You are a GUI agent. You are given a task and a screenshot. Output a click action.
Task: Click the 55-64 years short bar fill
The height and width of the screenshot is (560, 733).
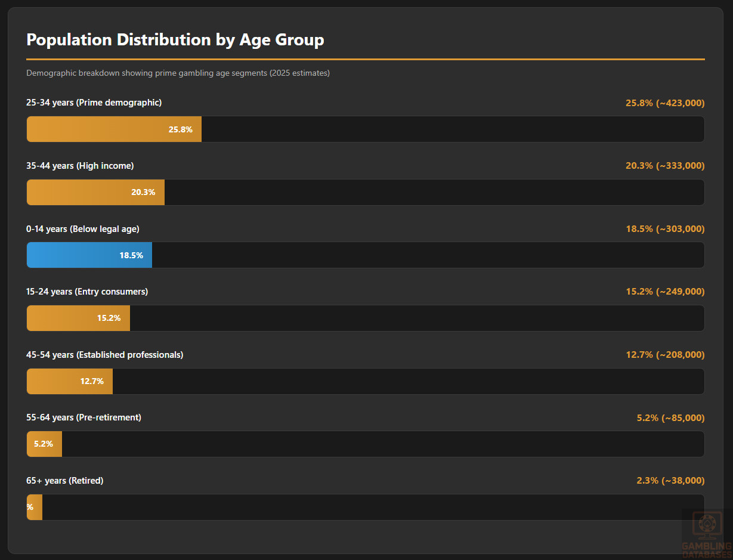click(44, 444)
